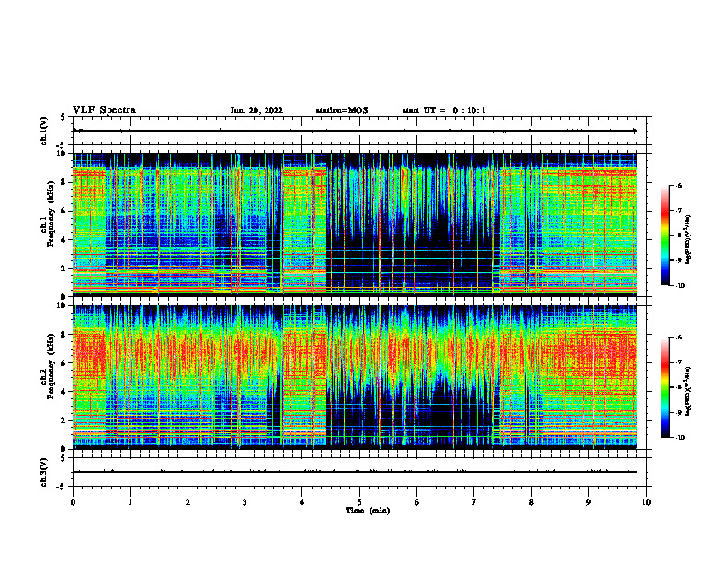This screenshot has height=563, width=728.
Task: Click the ch.2 color bar "log(PSD)" label
Action: (688, 391)
